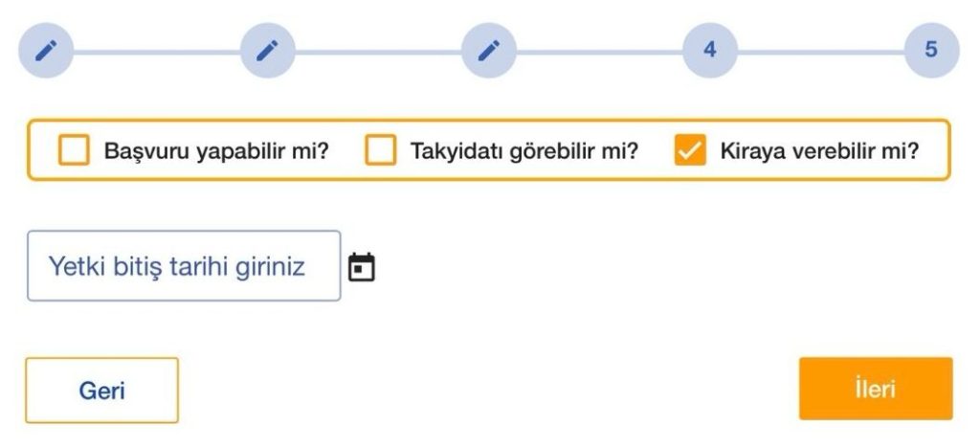This screenshot has width=980, height=448.
Task: Jump to step 5 in the stepper
Action: (931, 50)
